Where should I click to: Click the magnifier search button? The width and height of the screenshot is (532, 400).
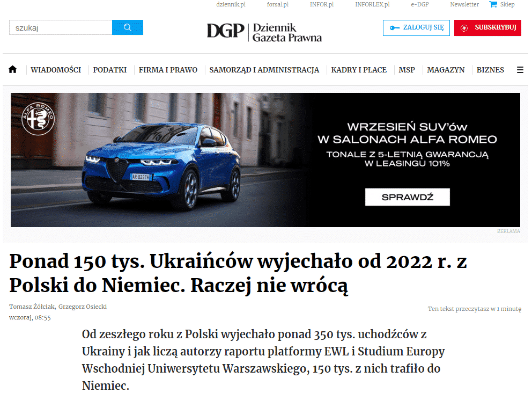(128, 27)
